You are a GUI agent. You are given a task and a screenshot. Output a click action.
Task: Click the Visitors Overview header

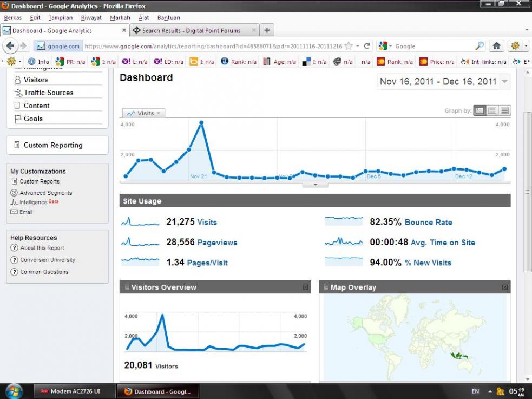click(215, 287)
